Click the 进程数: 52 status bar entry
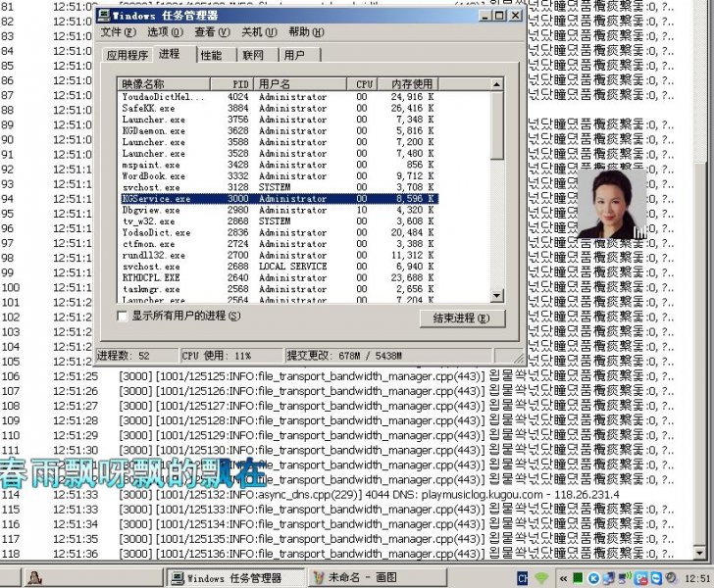 point(136,356)
